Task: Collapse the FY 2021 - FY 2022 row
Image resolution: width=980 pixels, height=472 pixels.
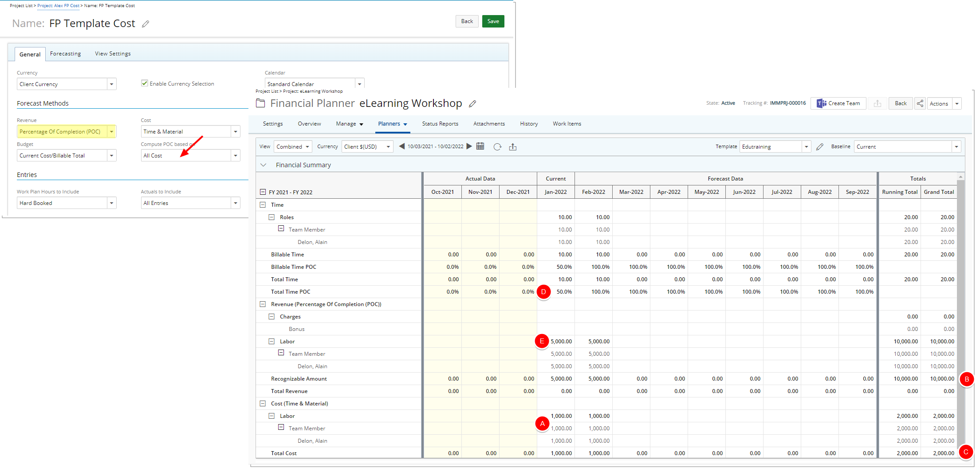Action: point(263,192)
